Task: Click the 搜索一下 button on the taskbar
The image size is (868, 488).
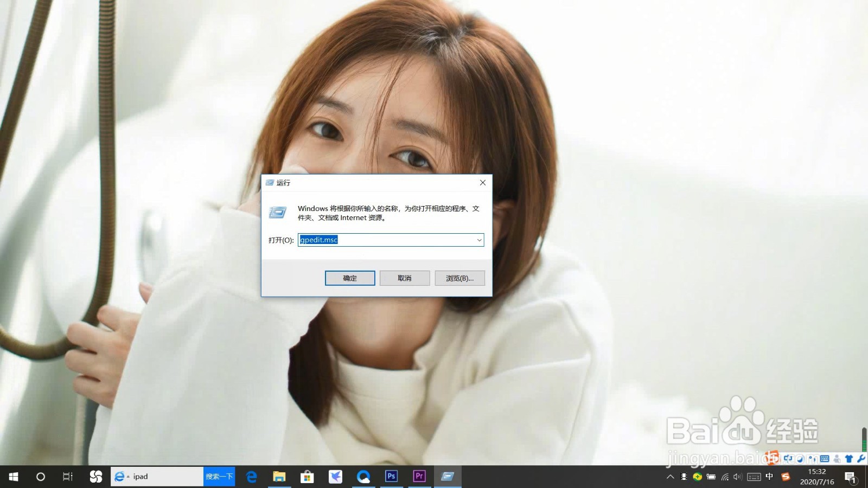Action: point(219,477)
